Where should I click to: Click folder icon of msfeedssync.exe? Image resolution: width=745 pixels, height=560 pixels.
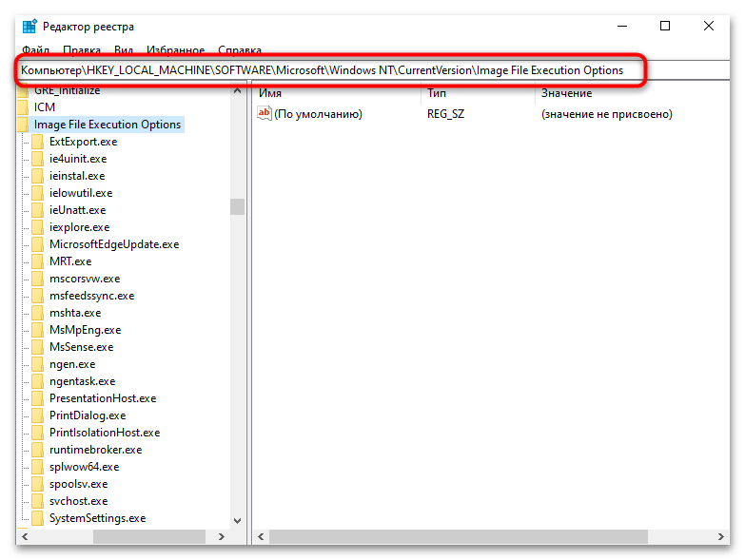click(37, 295)
